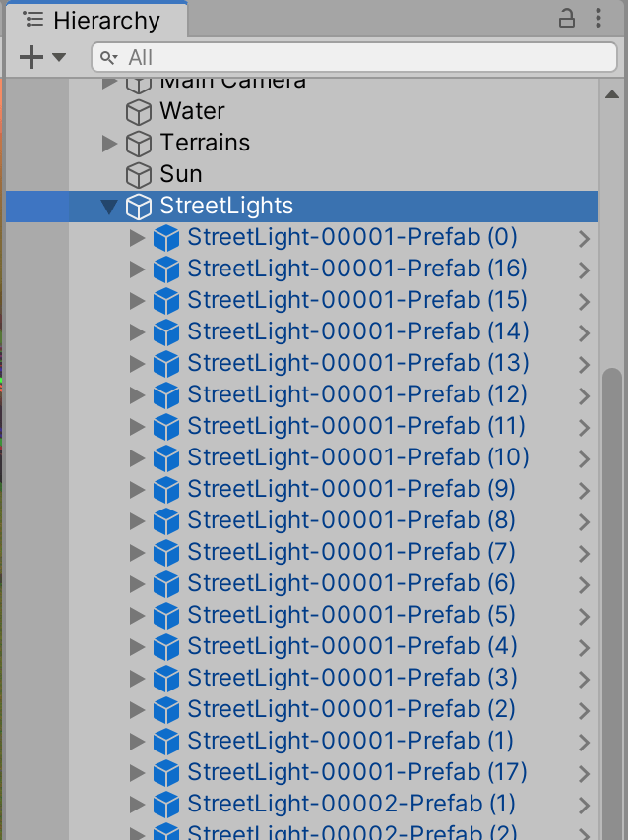Click blue prefab icon of StreetLight-00001-Prefab (16)
Viewport: 628px width, 840px height.
coord(166,270)
